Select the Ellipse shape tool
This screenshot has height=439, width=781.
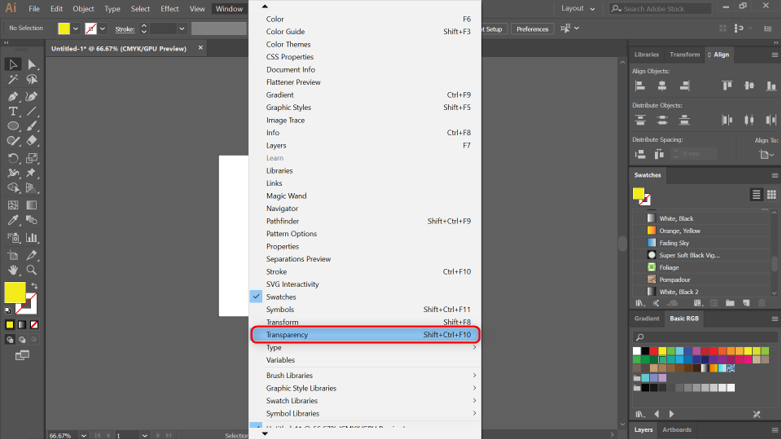pos(13,127)
